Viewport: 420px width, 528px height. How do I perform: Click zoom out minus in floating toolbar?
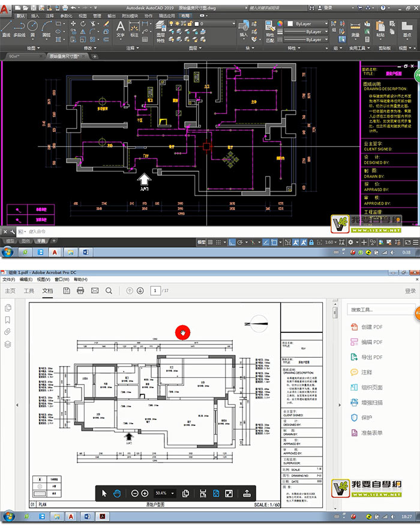click(135, 493)
